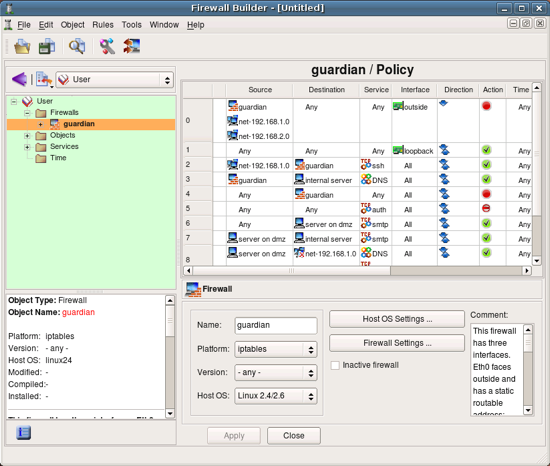Image resolution: width=550 pixels, height=466 pixels.
Task: Click the green accept action in rule 1
Action: [486, 150]
